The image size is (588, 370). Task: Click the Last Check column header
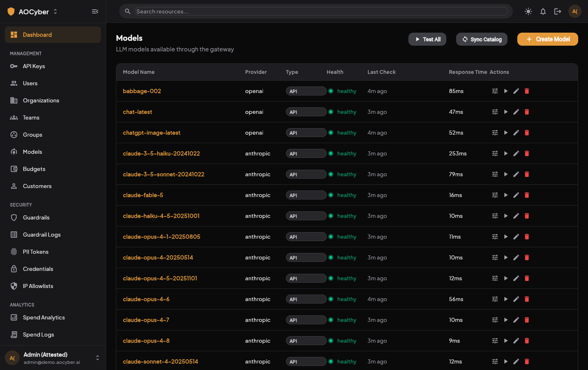point(381,72)
